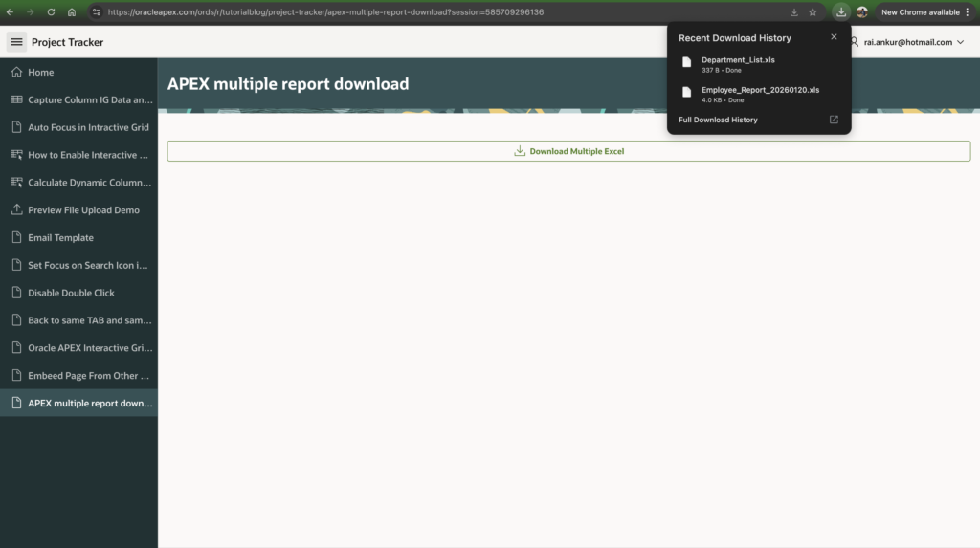This screenshot has width=980, height=548.
Task: Click page icon beside Auto Focus item
Action: click(16, 127)
